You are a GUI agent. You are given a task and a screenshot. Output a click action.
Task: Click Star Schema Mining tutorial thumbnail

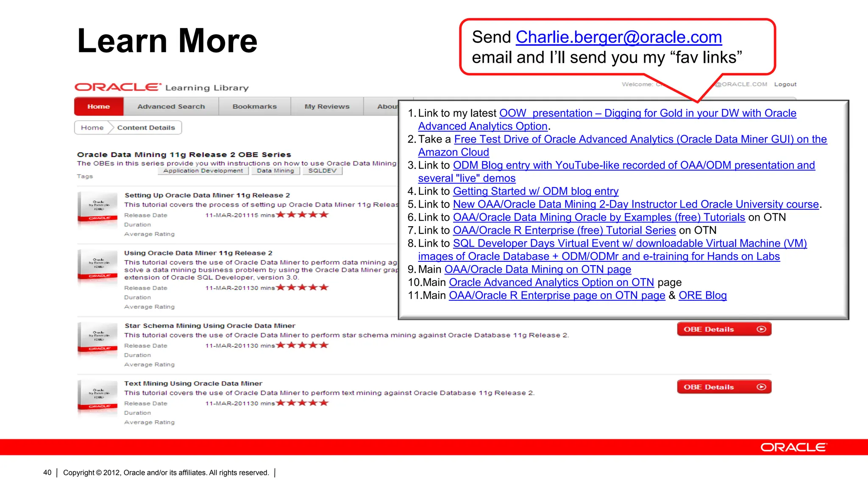[x=97, y=338]
